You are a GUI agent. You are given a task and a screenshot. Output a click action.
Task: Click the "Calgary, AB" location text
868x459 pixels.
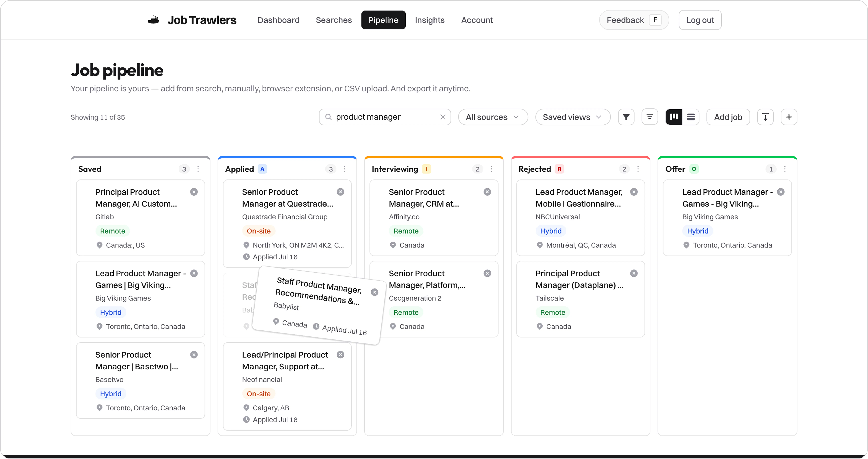271,408
